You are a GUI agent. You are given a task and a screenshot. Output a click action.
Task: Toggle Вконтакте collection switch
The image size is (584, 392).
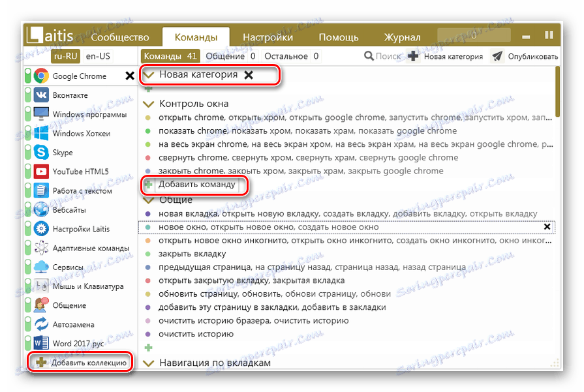pyautogui.click(x=28, y=95)
